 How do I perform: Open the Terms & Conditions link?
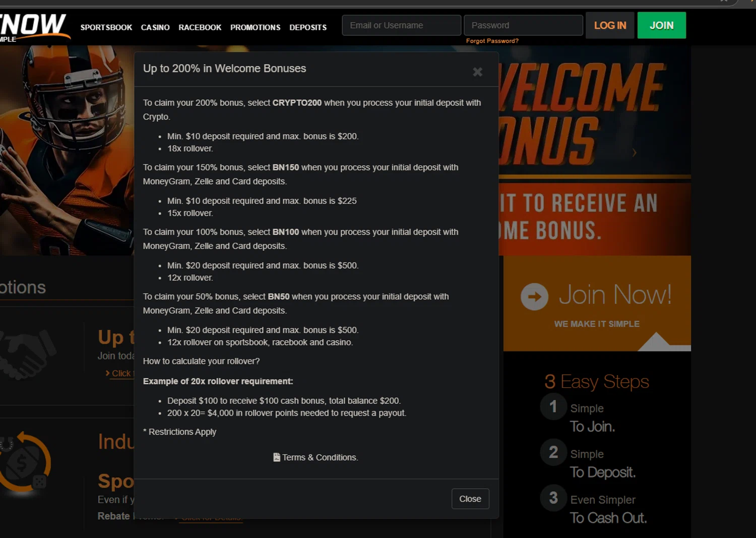pos(320,457)
